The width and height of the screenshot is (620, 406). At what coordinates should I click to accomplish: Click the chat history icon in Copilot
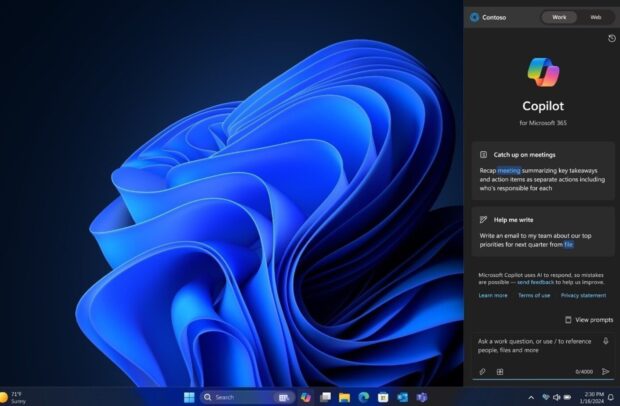[611, 39]
